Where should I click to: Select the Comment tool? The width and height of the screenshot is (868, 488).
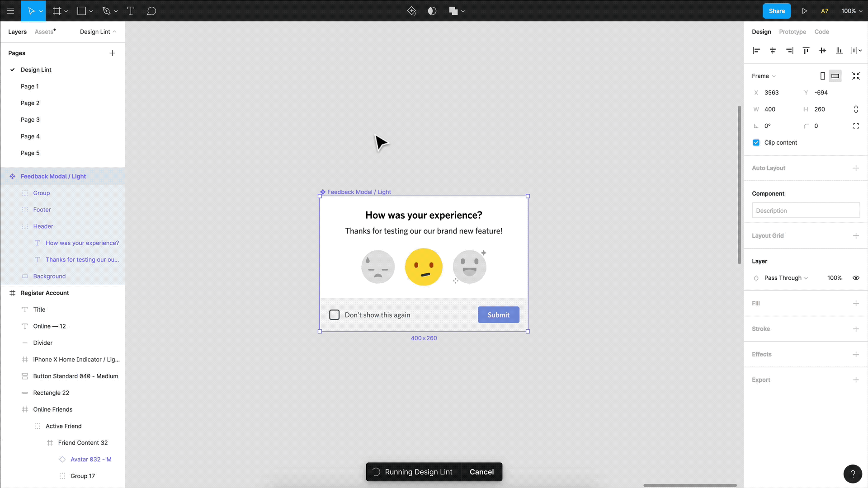[151, 11]
